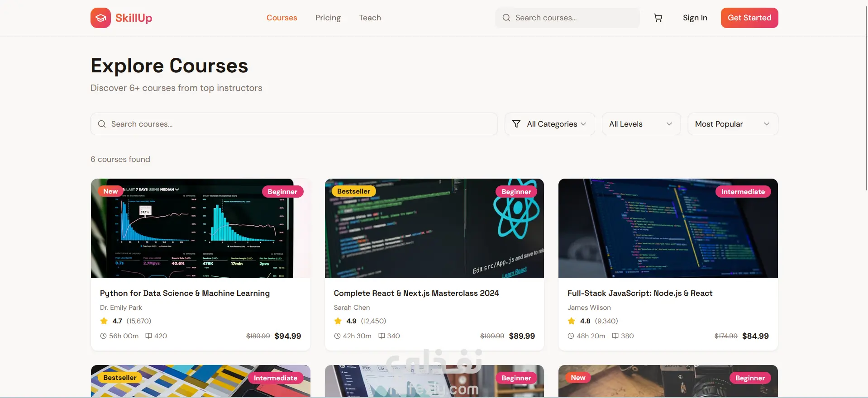Click the Beginner badge on Python course
The height and width of the screenshot is (398, 868).
pyautogui.click(x=282, y=192)
